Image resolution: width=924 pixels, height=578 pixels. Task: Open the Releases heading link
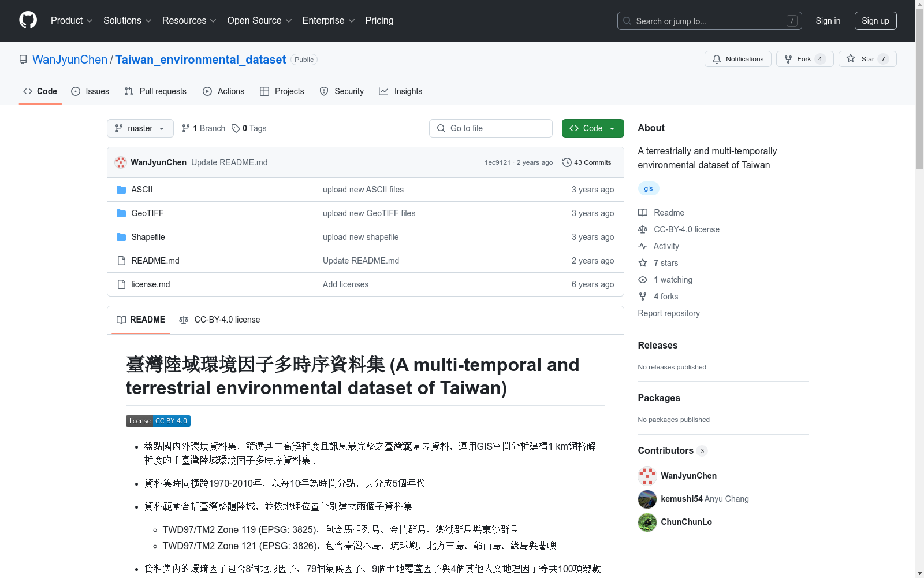pyautogui.click(x=658, y=345)
